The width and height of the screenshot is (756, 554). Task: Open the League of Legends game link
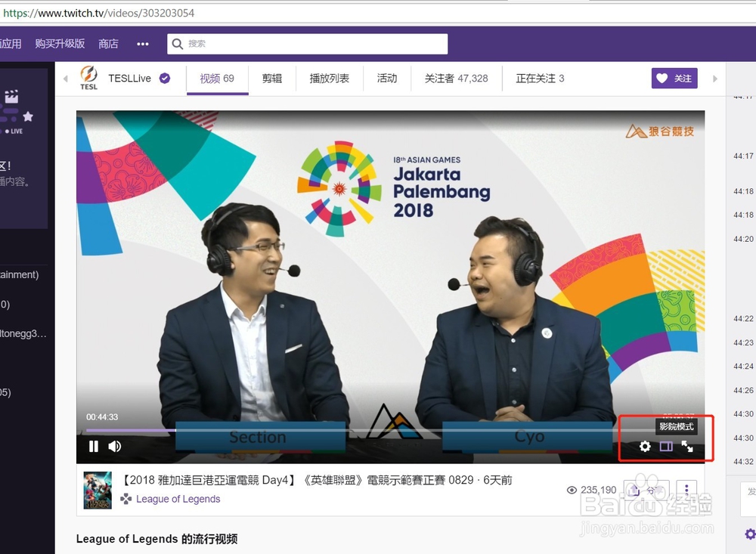point(178,499)
